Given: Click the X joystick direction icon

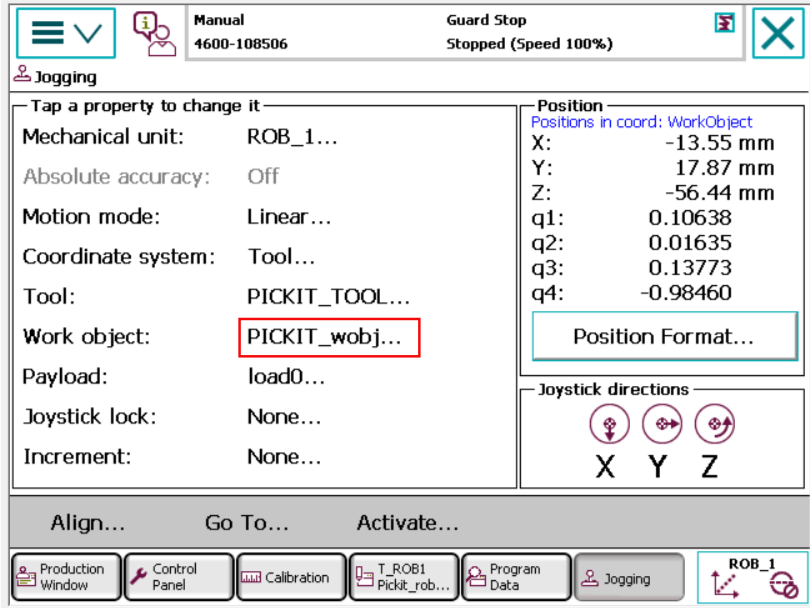Looking at the screenshot, I should [607, 424].
